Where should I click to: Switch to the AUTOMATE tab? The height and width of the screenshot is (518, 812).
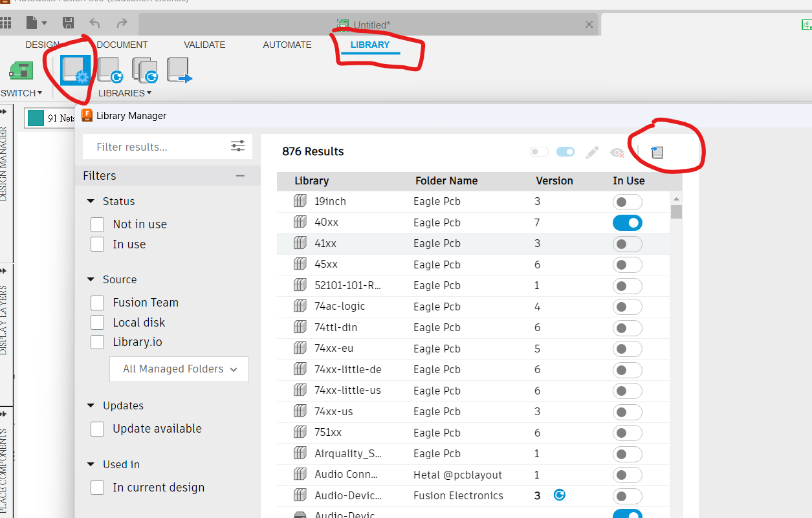(x=287, y=45)
